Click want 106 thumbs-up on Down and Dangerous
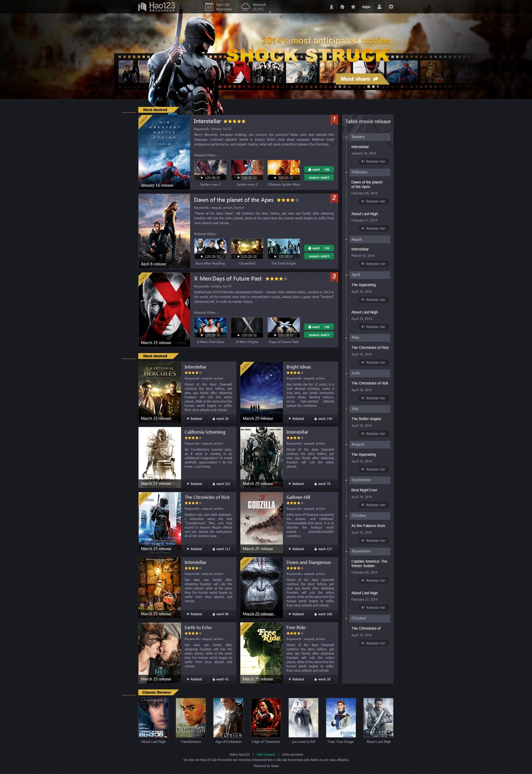The width and height of the screenshot is (532, 774). pyautogui.click(x=323, y=614)
